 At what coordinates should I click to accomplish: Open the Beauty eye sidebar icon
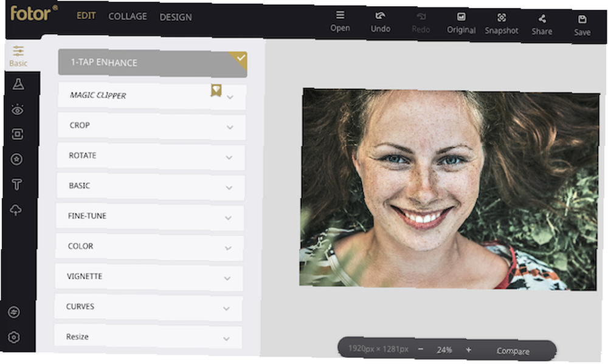click(x=17, y=110)
